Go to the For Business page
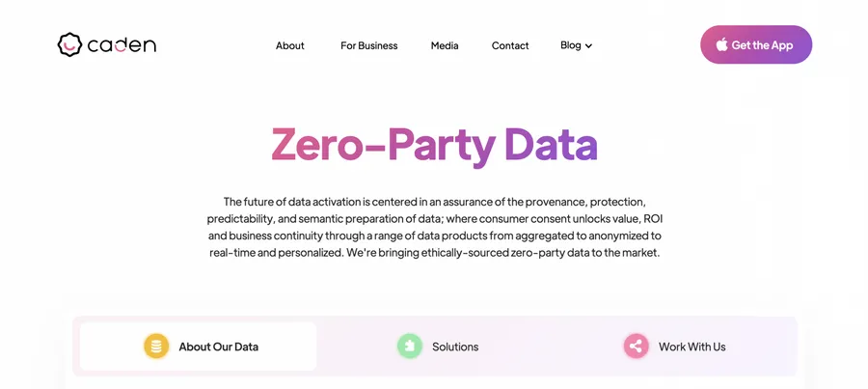 coord(368,45)
